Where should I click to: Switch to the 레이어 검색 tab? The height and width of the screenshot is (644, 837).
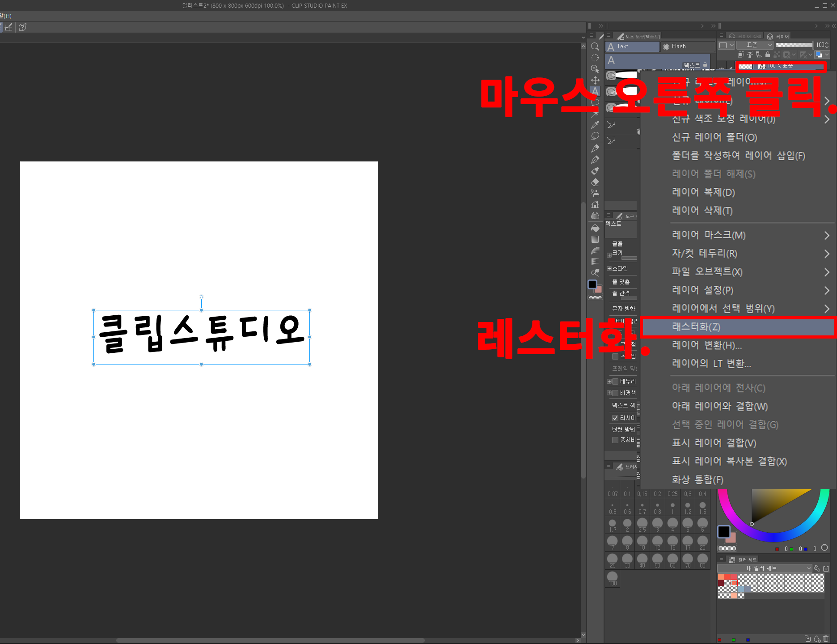pyautogui.click(x=745, y=36)
